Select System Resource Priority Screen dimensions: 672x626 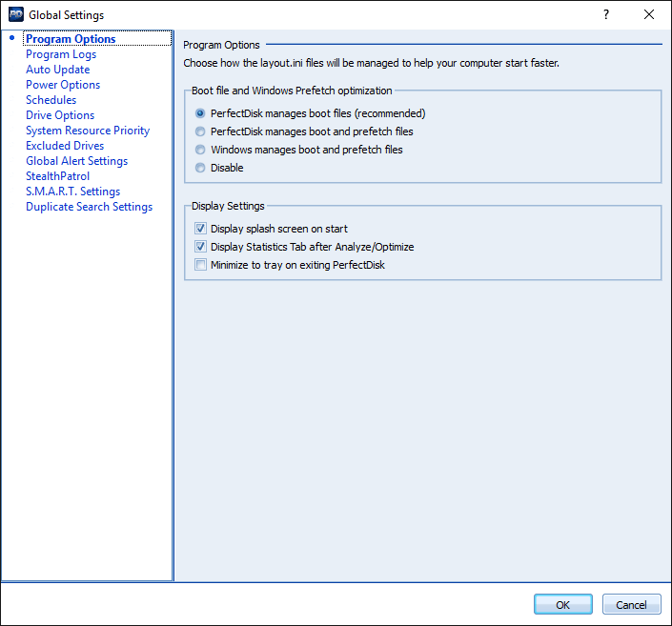pyautogui.click(x=88, y=131)
